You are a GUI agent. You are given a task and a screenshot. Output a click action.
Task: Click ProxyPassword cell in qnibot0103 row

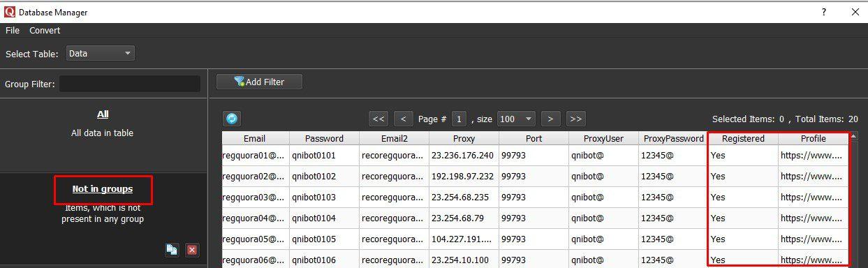pos(673,198)
